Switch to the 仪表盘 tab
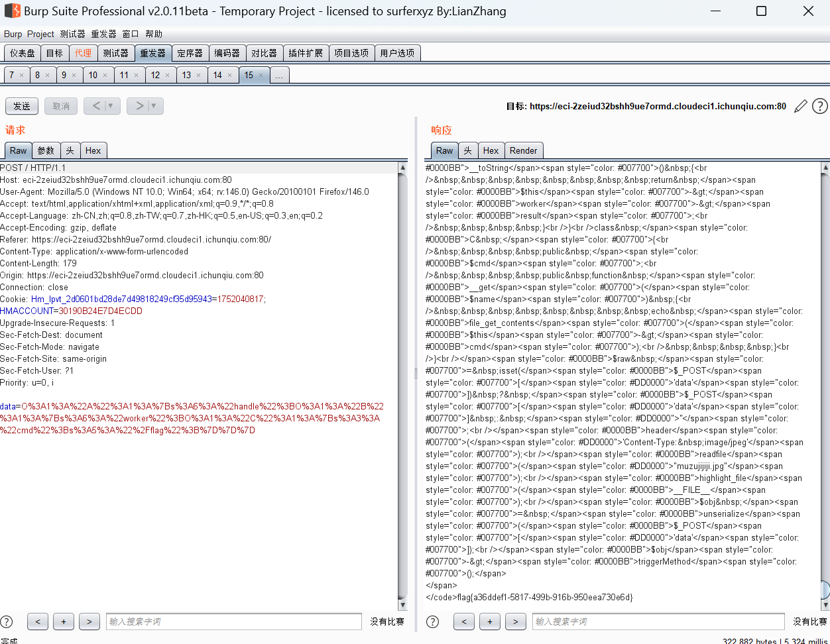830x644 pixels. click(x=22, y=53)
